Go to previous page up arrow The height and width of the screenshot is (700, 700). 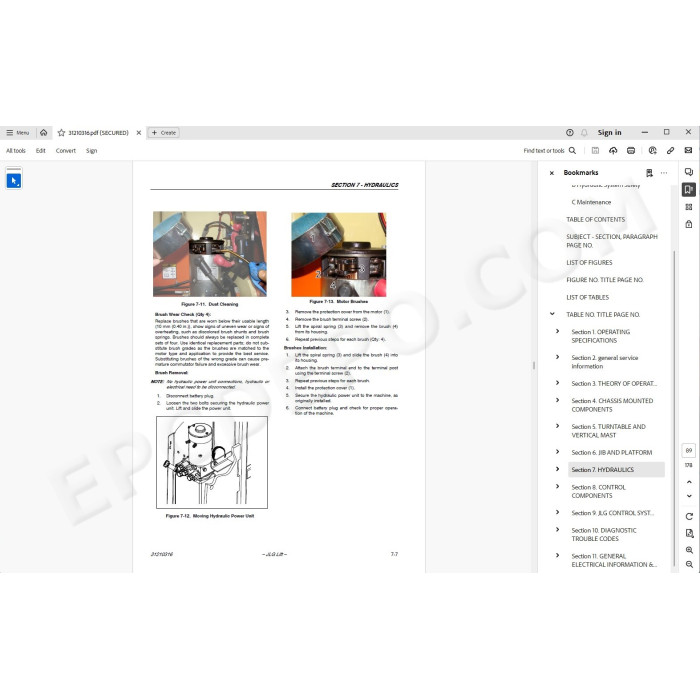(689, 482)
